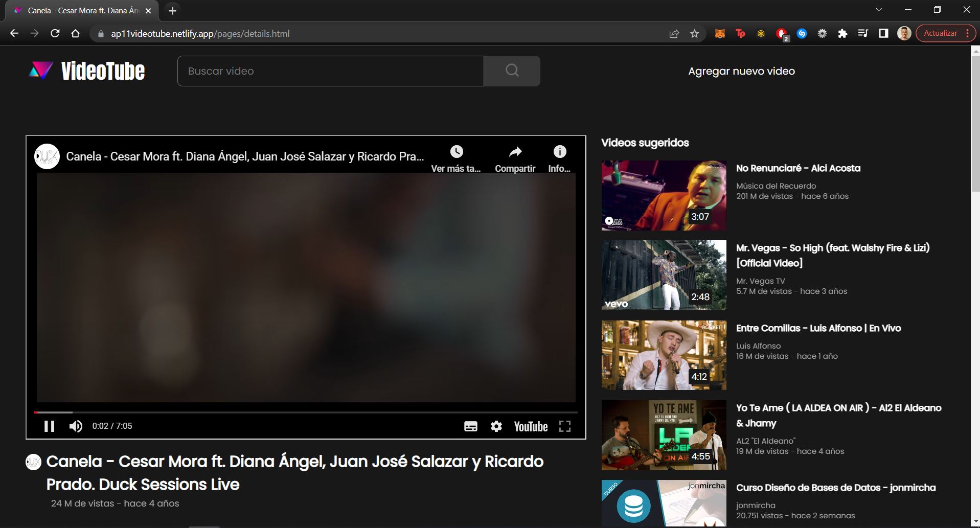
Task: Click the channel avatar beside main title
Action: tap(33, 462)
